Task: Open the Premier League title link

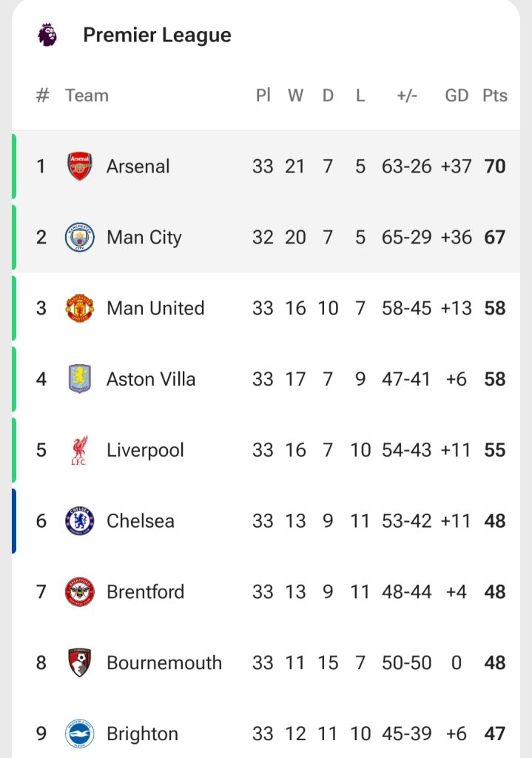Action: click(157, 35)
